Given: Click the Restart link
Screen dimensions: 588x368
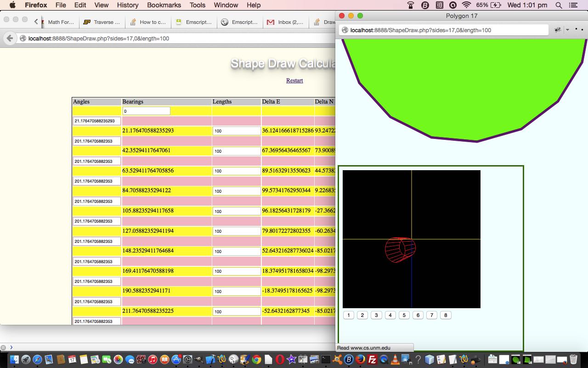Looking at the screenshot, I should (x=294, y=80).
